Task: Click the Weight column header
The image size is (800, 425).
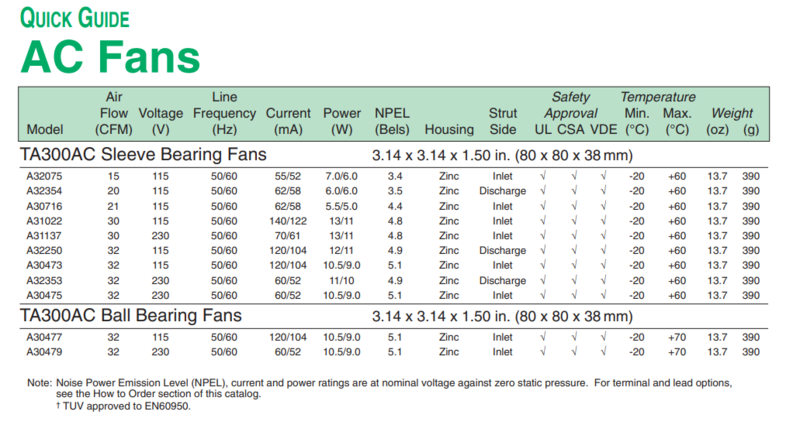Action: coord(732,113)
